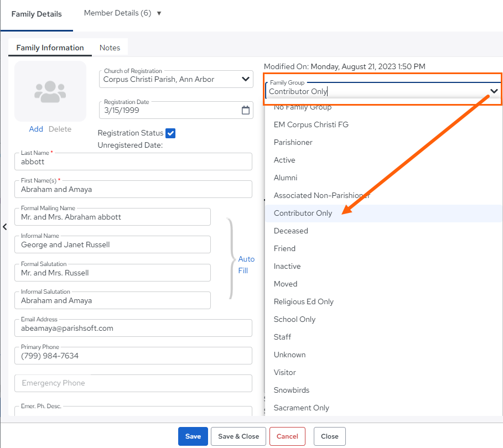This screenshot has width=503, height=448.
Task: Choose Associated Non-Parishioner option
Action: (383, 195)
